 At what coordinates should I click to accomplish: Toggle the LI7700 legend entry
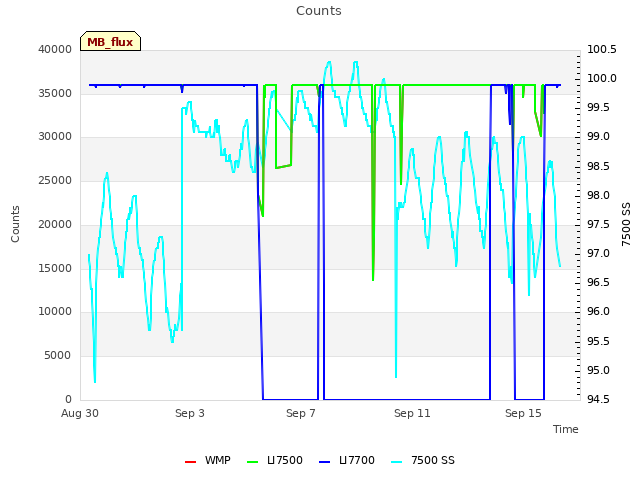point(347,460)
